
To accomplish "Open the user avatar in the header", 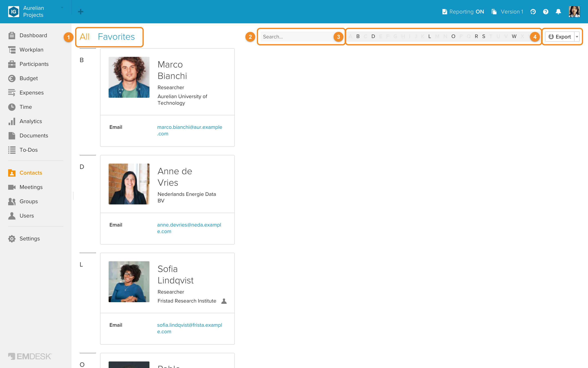I will pos(574,12).
